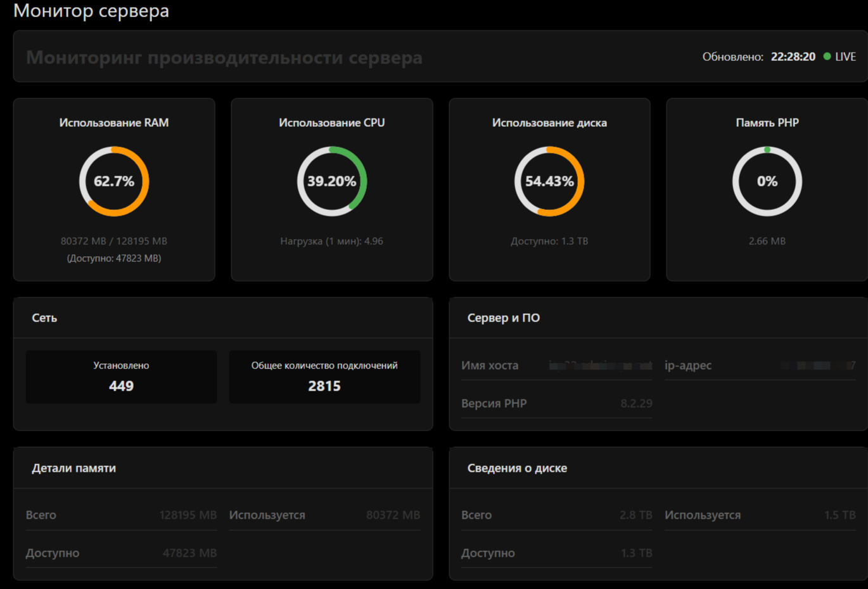The image size is (868, 589).
Task: Click the "Сведения о диске" section header
Action: pos(517,468)
